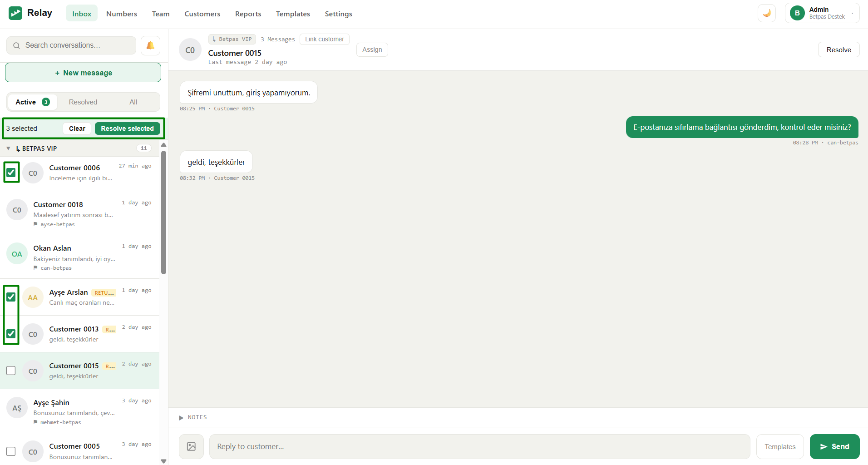Image resolution: width=868 pixels, height=465 pixels.
Task: Check the Customer 0005 conversation checkbox
Action: click(x=11, y=451)
